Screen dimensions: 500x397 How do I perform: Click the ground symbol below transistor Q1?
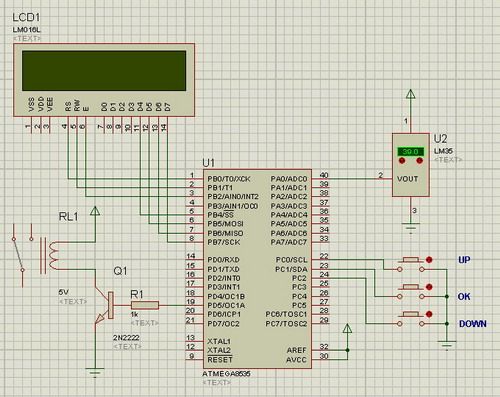click(x=95, y=372)
